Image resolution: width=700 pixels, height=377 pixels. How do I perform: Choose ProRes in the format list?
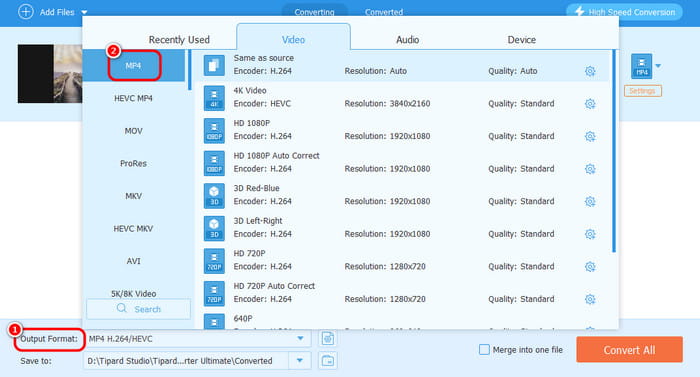(x=133, y=163)
